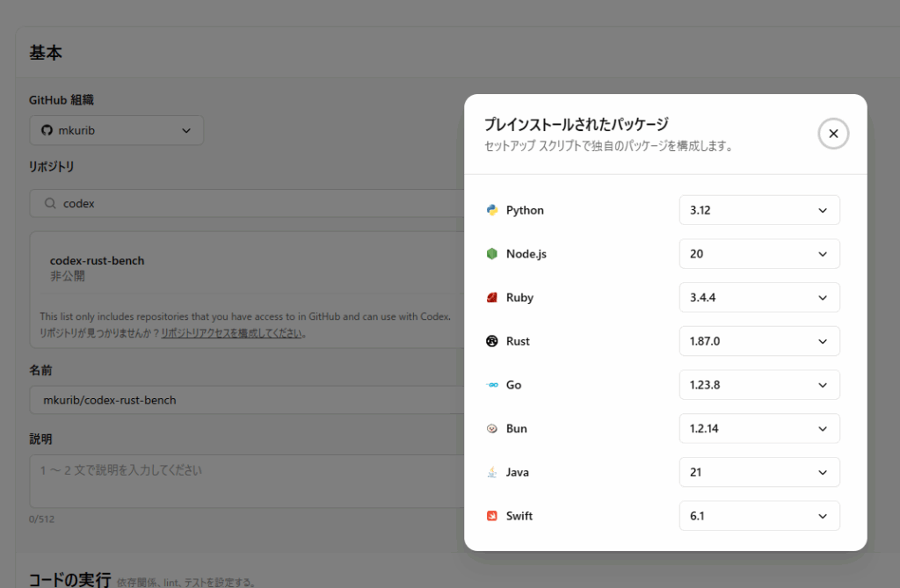This screenshot has width=900, height=588.
Task: Open the Go 1.23.8 version dropdown
Action: coord(759,385)
